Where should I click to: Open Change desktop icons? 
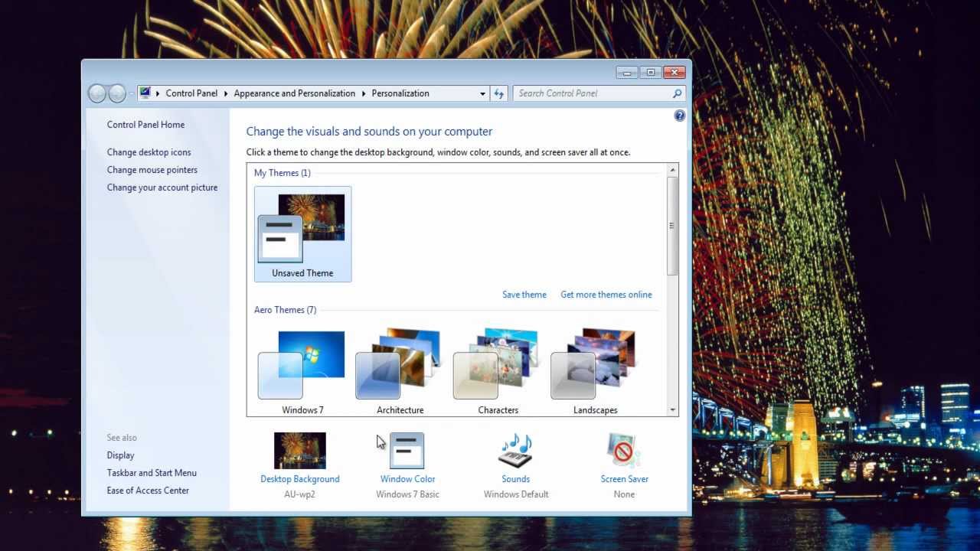149,152
